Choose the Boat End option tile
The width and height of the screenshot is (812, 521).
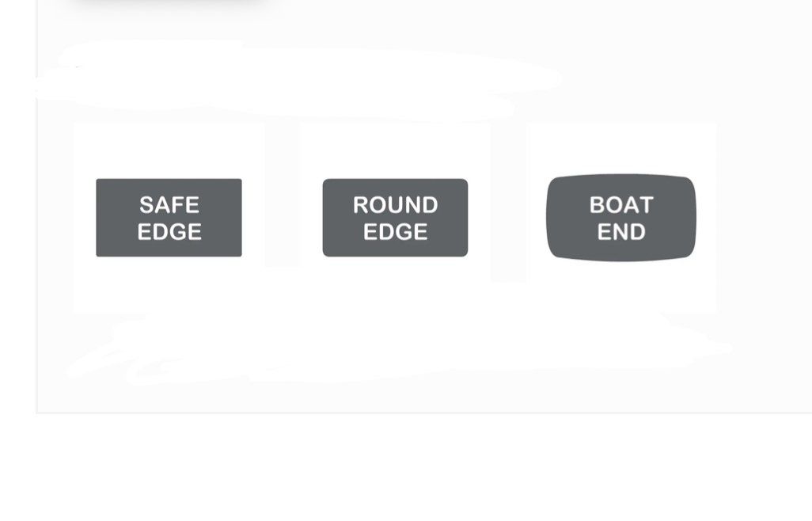tap(621, 218)
